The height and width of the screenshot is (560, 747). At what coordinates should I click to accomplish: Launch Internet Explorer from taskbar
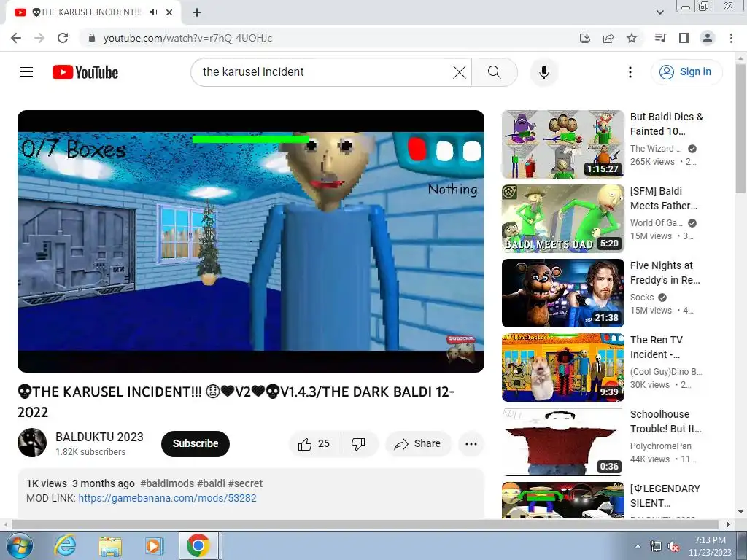pos(65,545)
